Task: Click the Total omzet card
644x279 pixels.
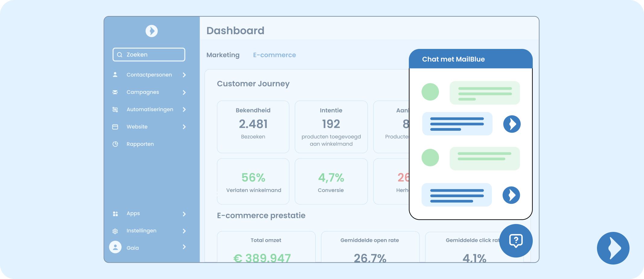Action: (266, 247)
